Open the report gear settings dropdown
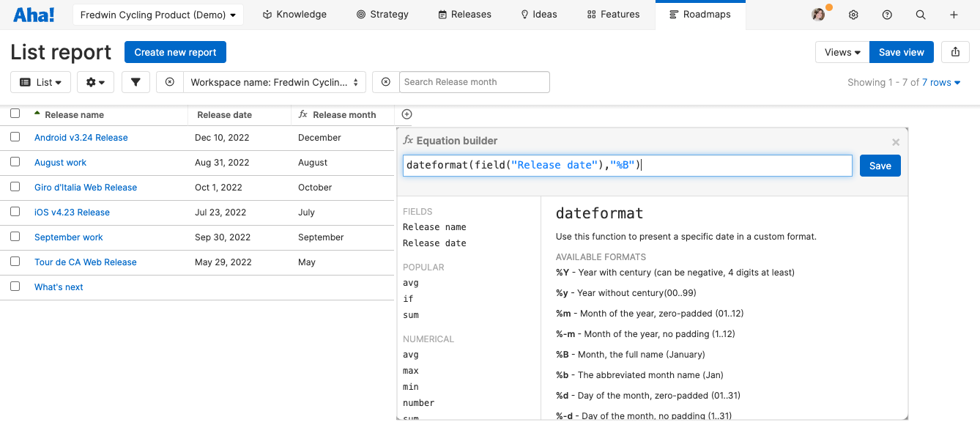The width and height of the screenshot is (980, 436). (95, 82)
